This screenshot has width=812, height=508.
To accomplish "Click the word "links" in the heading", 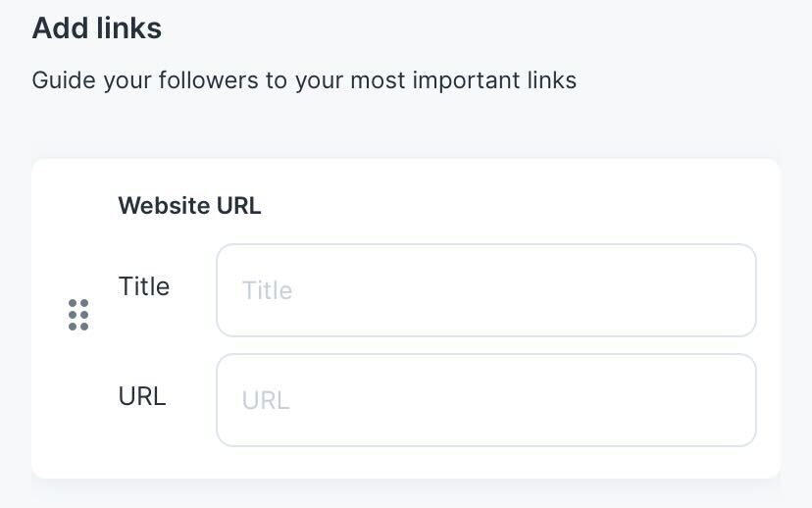I will pos(129,28).
